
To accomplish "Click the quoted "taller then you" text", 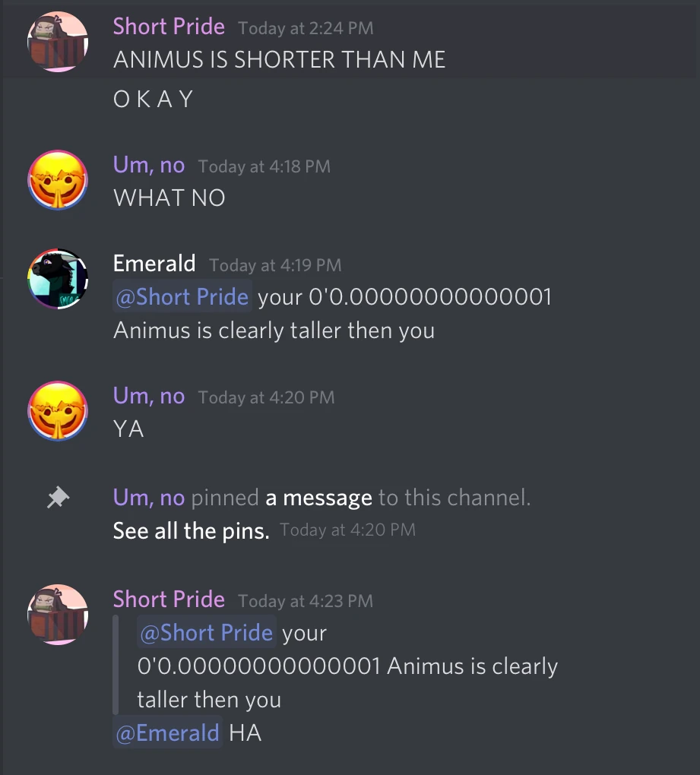I will [x=209, y=700].
